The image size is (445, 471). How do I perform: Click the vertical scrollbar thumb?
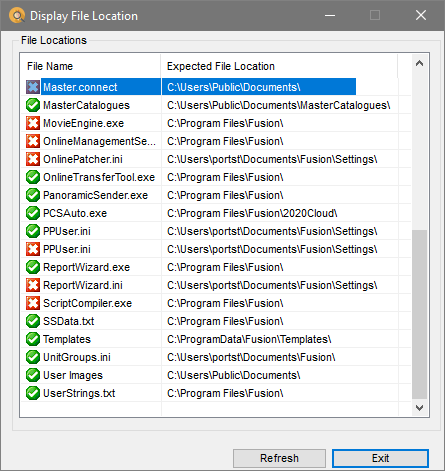[x=419, y=314]
